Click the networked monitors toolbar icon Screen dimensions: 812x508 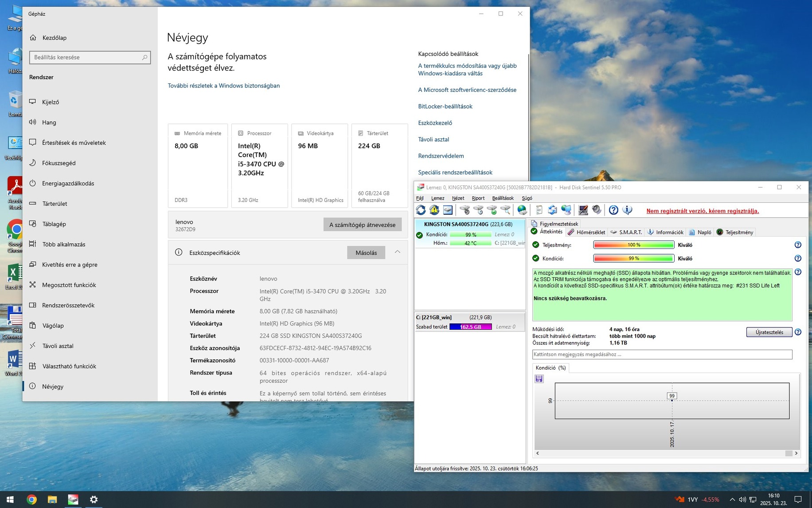tap(566, 210)
